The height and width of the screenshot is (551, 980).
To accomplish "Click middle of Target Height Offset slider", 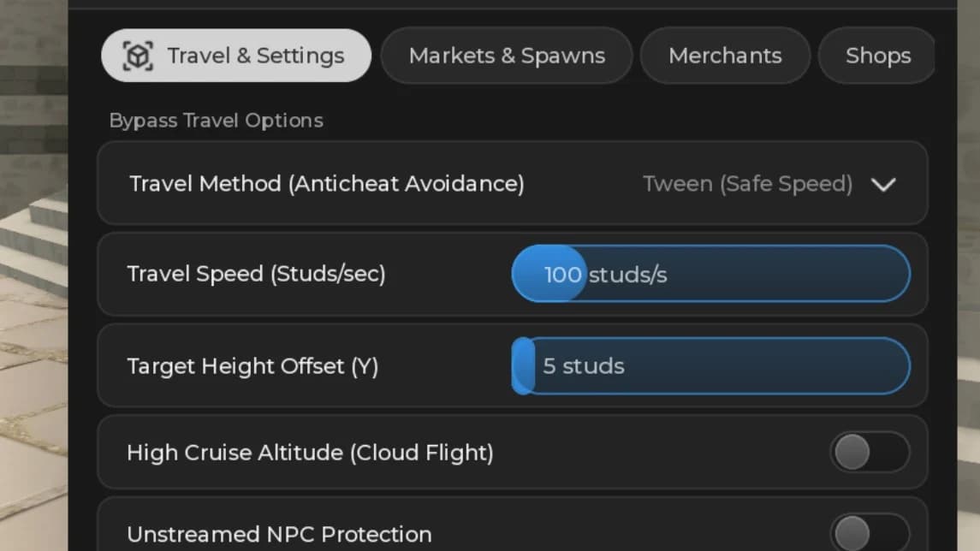I will [711, 366].
